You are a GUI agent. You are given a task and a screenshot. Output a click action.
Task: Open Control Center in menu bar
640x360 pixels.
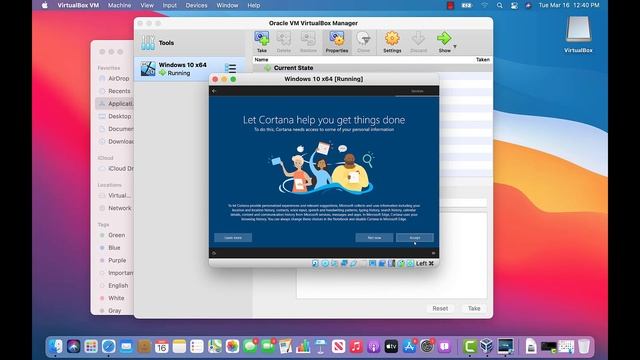[514, 5]
